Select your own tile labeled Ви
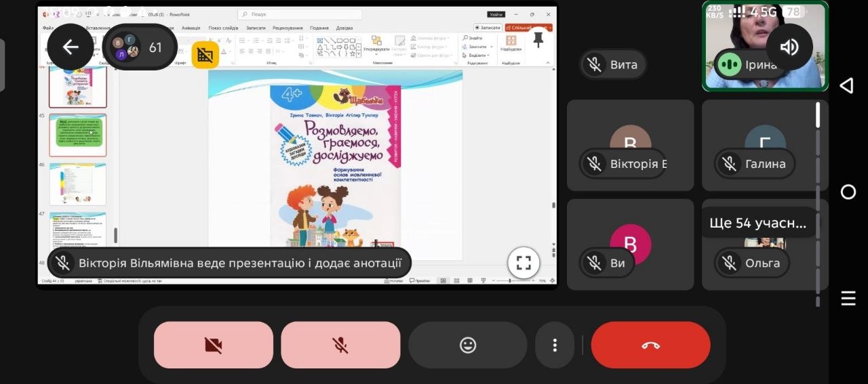This screenshot has height=384, width=868. tap(630, 244)
